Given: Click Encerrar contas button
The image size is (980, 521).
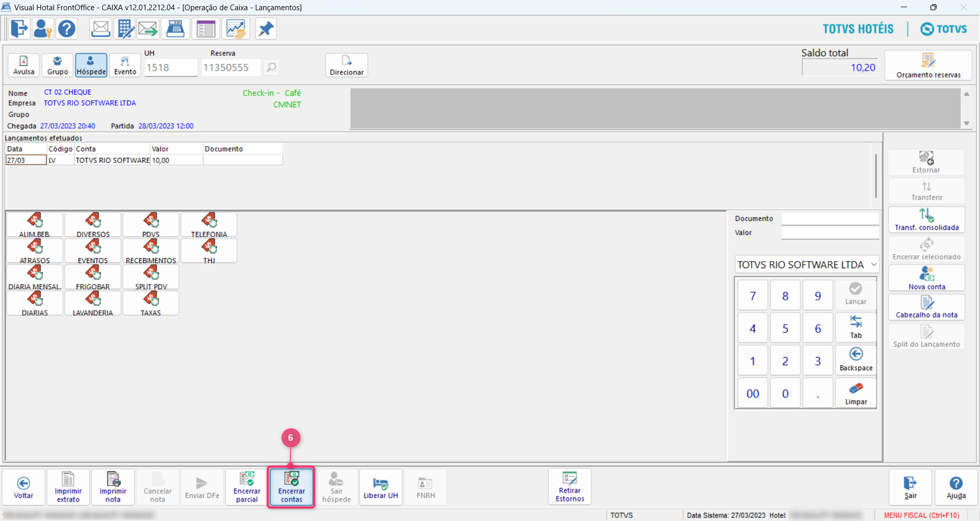Looking at the screenshot, I should pyautogui.click(x=291, y=487).
